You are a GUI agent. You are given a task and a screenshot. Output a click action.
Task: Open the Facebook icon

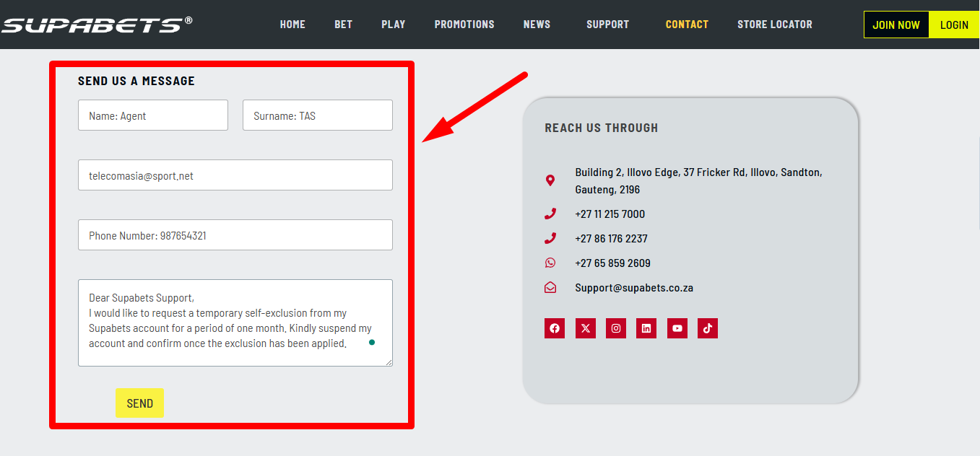(x=554, y=328)
